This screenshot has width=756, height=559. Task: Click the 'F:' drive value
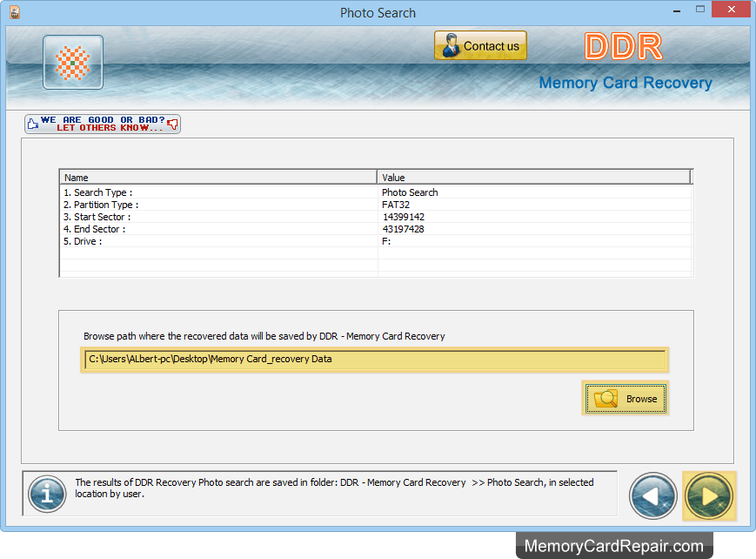386,241
